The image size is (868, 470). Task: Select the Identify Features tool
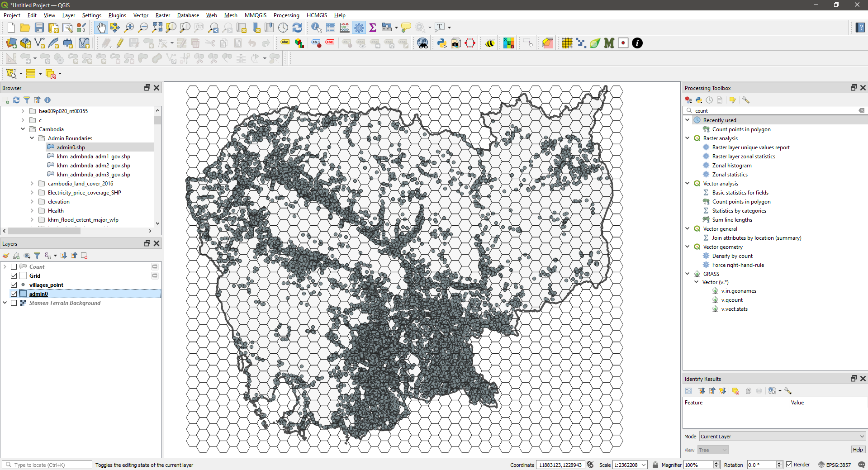click(x=317, y=28)
